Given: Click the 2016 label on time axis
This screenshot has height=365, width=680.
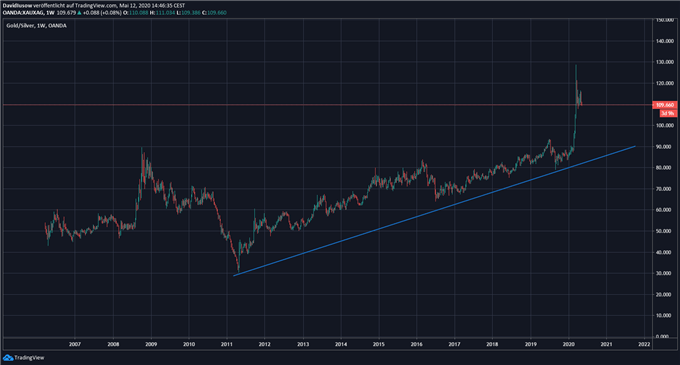Looking at the screenshot, I should 416,344.
